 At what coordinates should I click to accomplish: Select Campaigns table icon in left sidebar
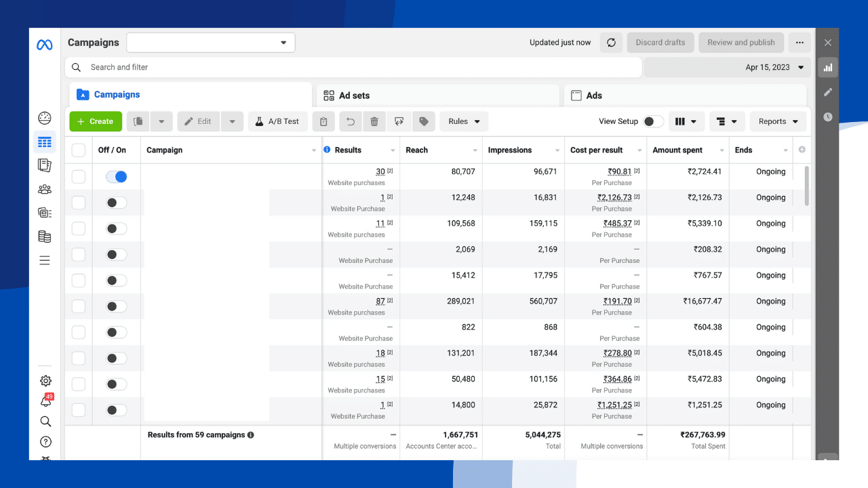click(x=45, y=142)
